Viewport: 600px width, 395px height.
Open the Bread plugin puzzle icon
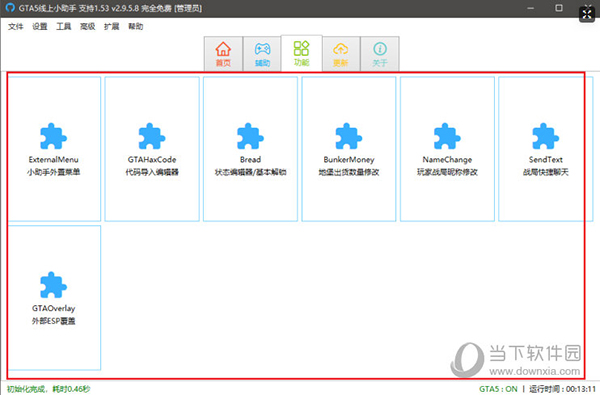point(250,136)
